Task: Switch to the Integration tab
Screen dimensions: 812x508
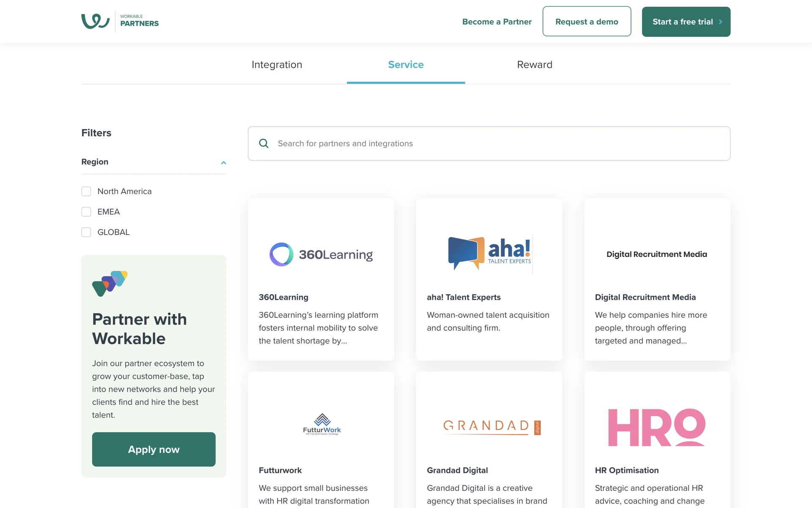Action: point(277,65)
